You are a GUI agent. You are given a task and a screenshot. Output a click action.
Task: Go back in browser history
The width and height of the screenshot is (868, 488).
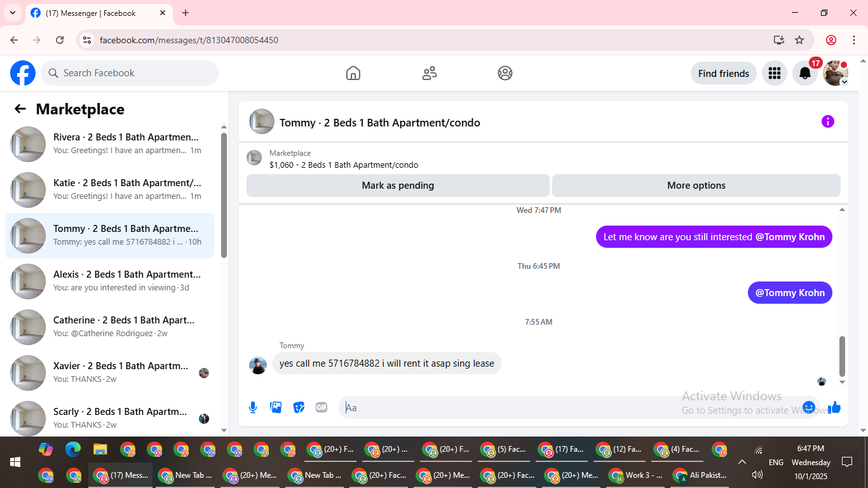(14, 40)
